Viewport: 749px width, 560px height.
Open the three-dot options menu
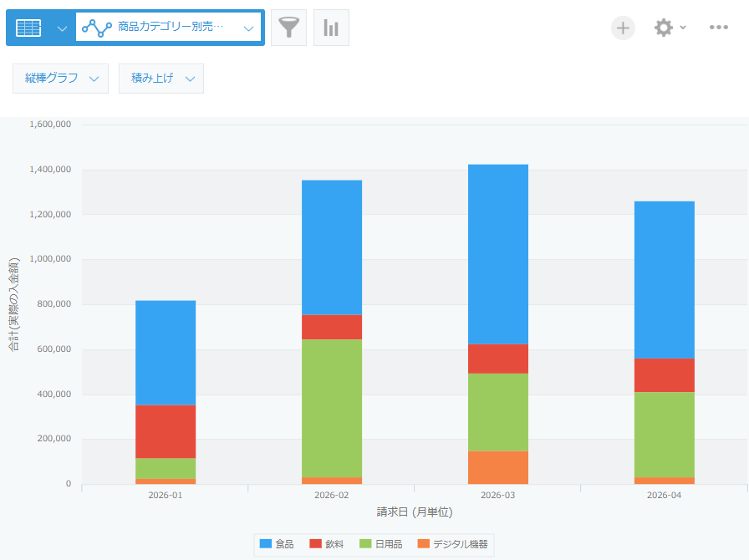(x=718, y=28)
